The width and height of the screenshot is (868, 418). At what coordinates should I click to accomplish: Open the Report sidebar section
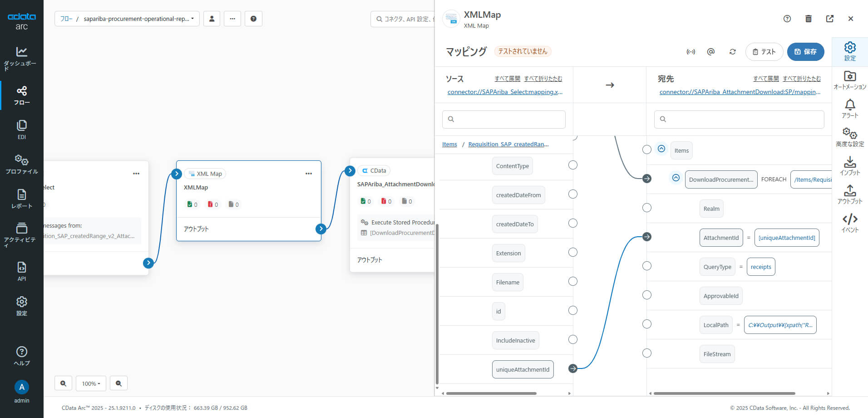(x=21, y=199)
